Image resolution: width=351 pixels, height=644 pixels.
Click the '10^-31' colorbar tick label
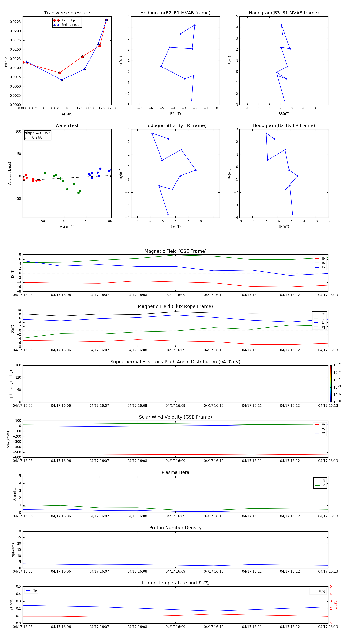[337, 402]
